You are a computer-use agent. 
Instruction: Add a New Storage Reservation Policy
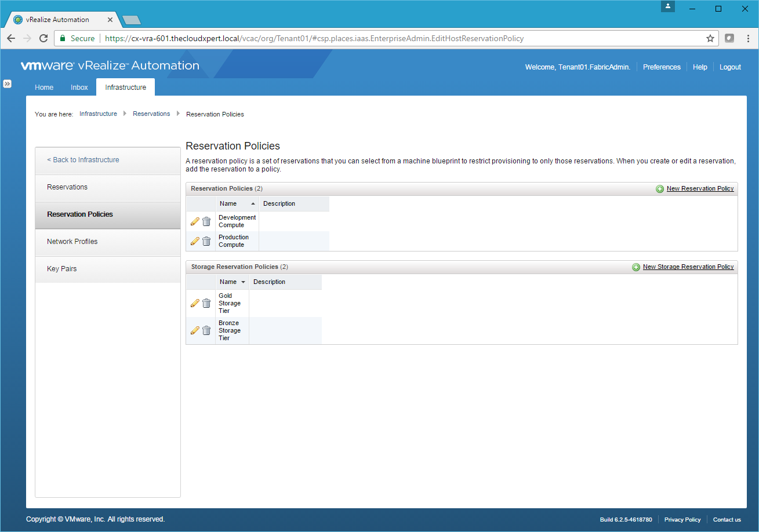(x=688, y=267)
